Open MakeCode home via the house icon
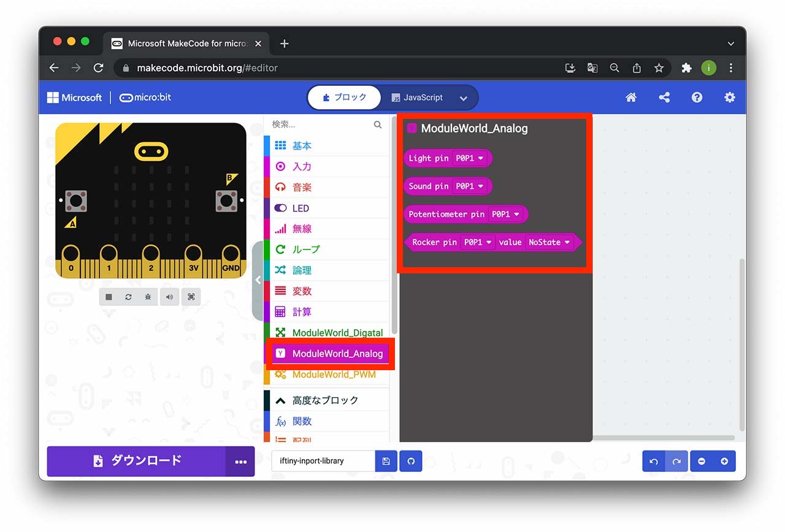 click(x=631, y=97)
